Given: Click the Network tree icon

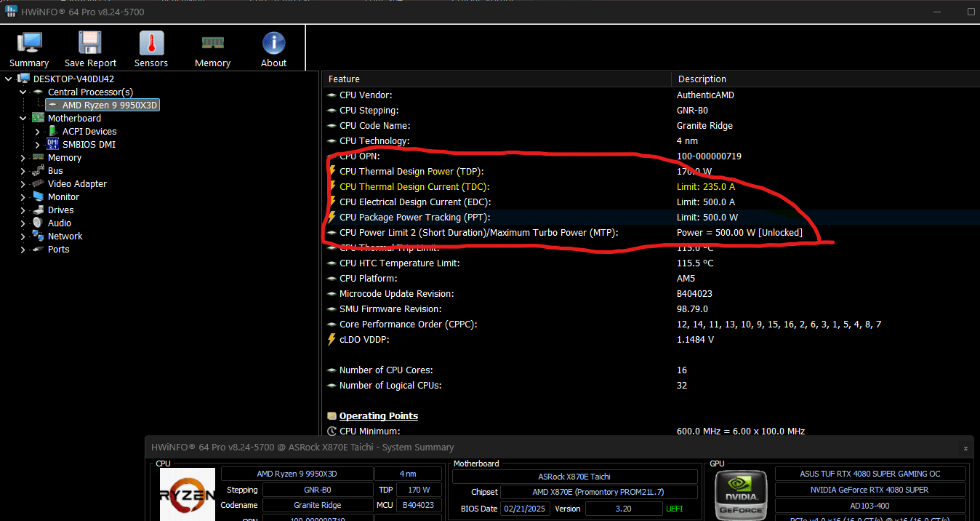Looking at the screenshot, I should click(x=38, y=236).
